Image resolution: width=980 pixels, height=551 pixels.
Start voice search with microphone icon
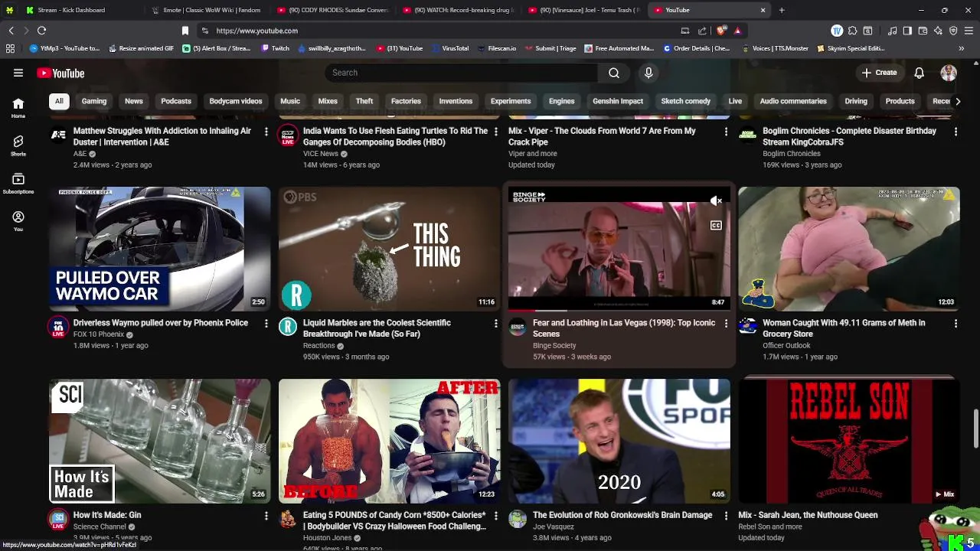click(x=648, y=73)
